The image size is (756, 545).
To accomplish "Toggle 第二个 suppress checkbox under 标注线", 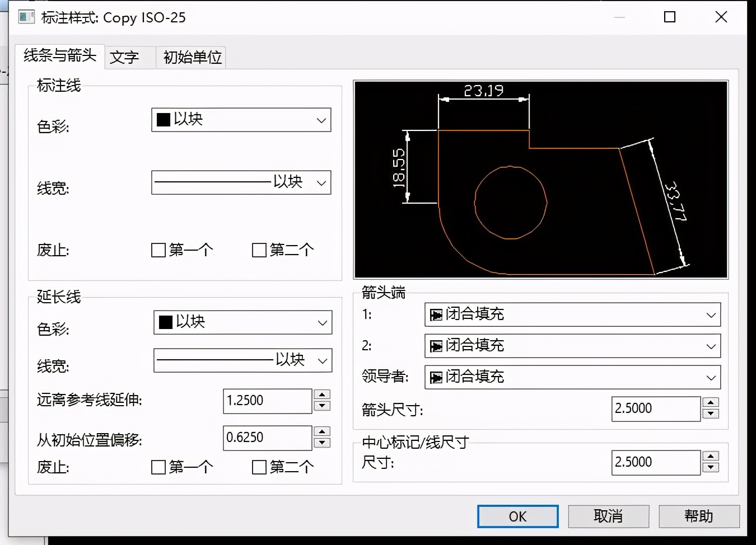I will pos(259,250).
